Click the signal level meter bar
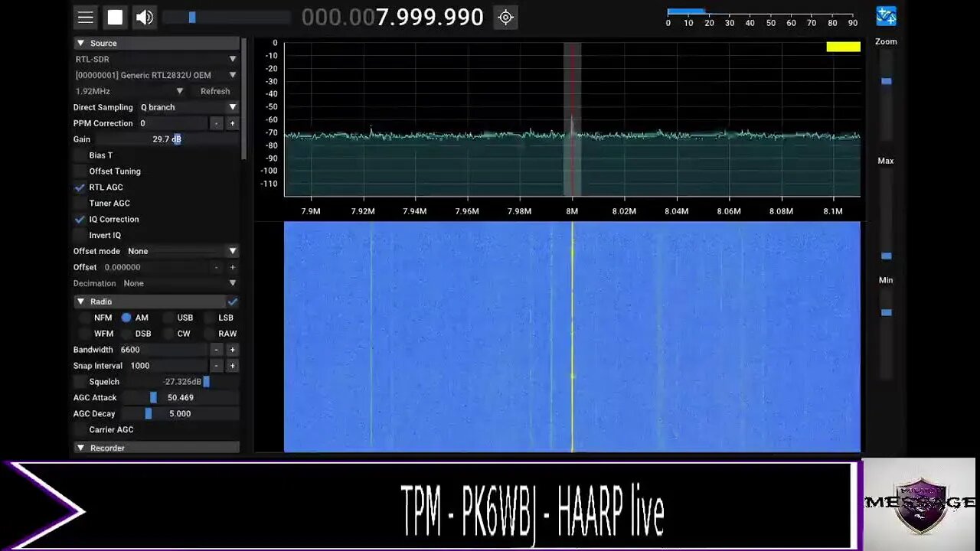This screenshot has height=551, width=980. coord(759,11)
